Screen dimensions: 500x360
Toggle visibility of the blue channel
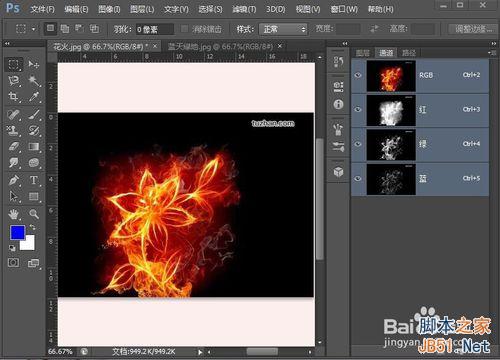tap(358, 178)
